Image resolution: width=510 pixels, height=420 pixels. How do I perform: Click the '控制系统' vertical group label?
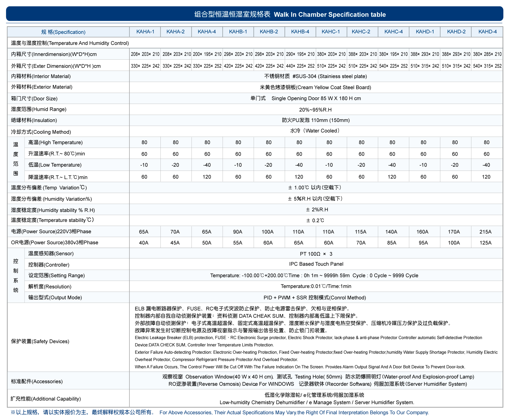(16, 275)
